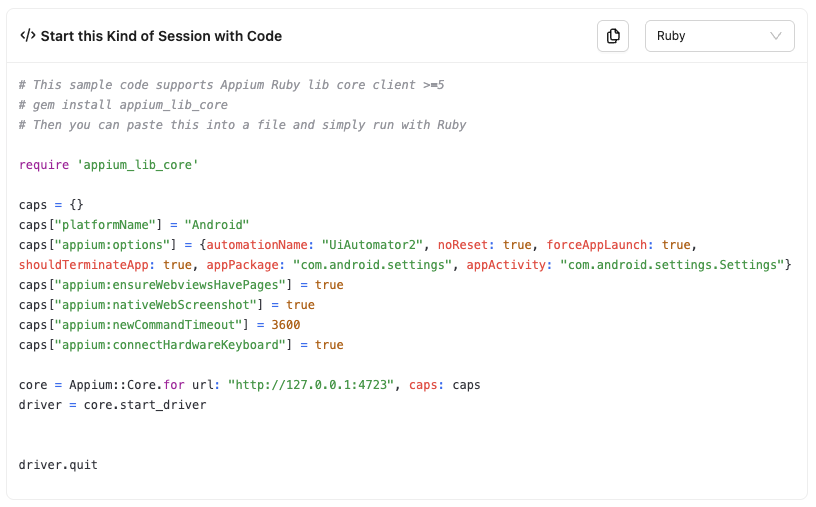
Task: Click the 'gem install appium_lib_core' comment line
Action: pyautogui.click(x=123, y=105)
